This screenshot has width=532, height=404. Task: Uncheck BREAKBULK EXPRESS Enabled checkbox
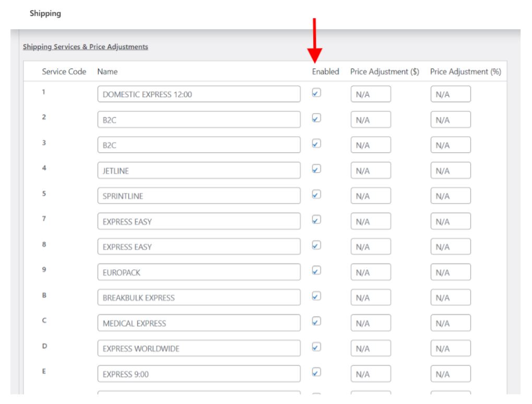pos(316,296)
